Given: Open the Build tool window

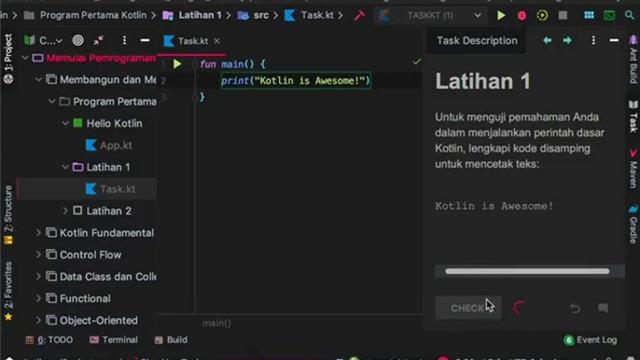Looking at the screenshot, I should point(171,340).
